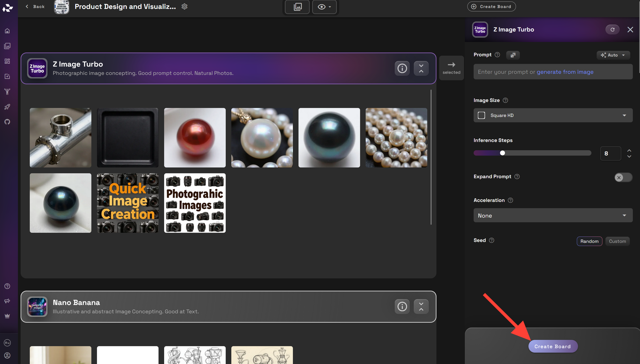Toggle the eye preview control in the toolbar
This screenshot has height=364, width=640.
click(324, 6)
